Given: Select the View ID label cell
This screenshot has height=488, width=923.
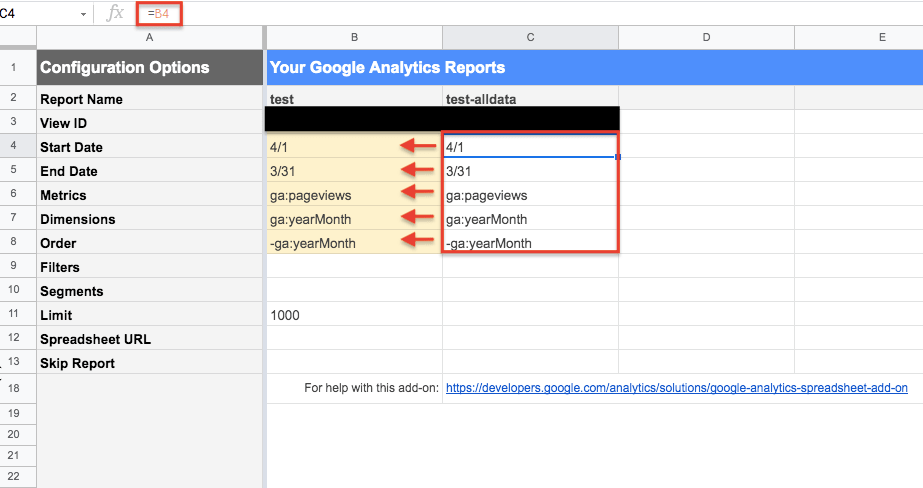Looking at the screenshot, I should [150, 122].
